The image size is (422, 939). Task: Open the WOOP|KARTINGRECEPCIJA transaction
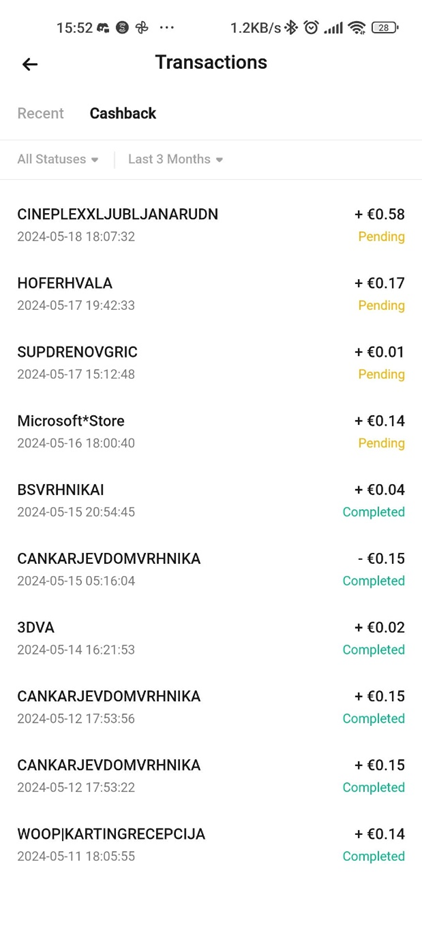point(211,845)
